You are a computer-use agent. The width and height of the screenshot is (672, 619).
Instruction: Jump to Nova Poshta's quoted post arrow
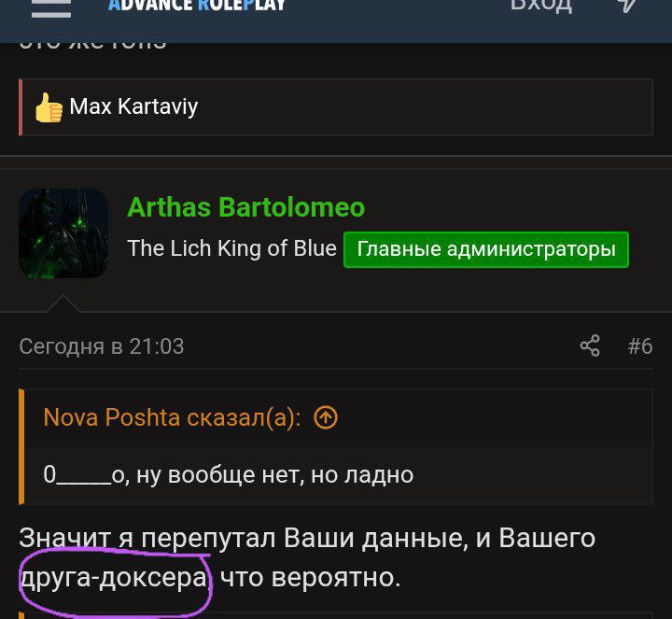[326, 417]
